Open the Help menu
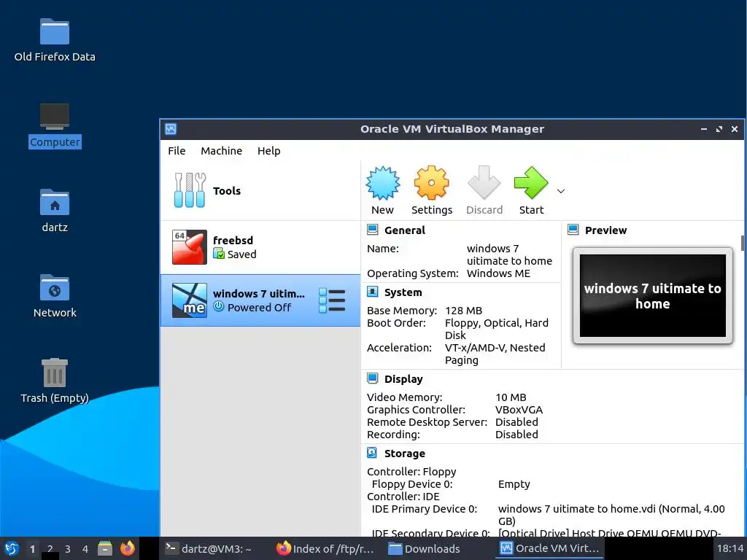747x560 pixels. [x=269, y=151]
